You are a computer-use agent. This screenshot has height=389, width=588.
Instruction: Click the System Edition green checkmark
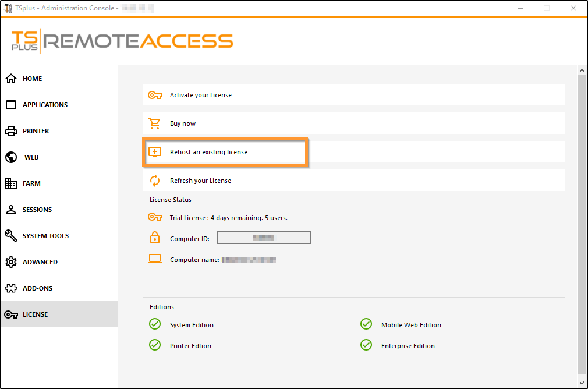coord(155,324)
